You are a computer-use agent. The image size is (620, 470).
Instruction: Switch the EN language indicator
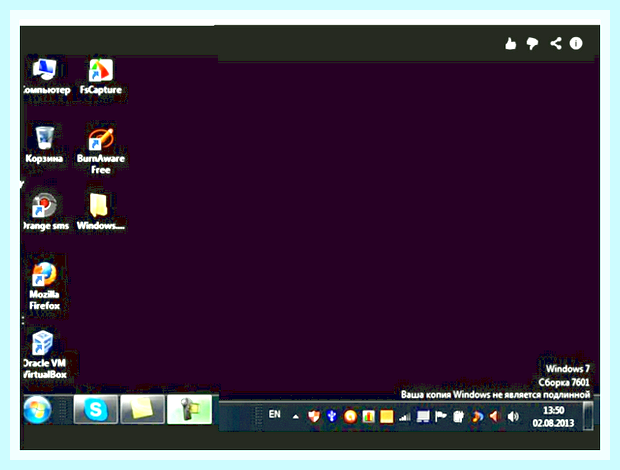[274, 414]
